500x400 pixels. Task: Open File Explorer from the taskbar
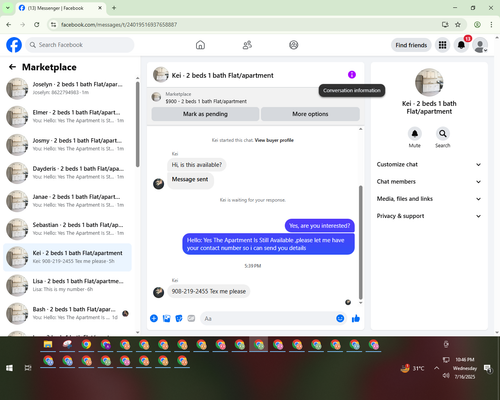pos(48,345)
